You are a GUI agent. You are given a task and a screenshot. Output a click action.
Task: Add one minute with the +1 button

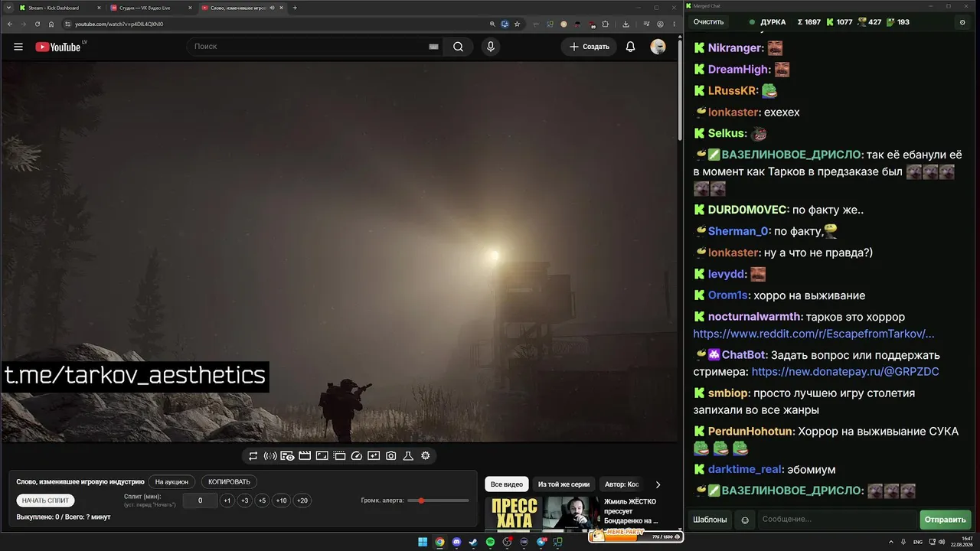227,500
